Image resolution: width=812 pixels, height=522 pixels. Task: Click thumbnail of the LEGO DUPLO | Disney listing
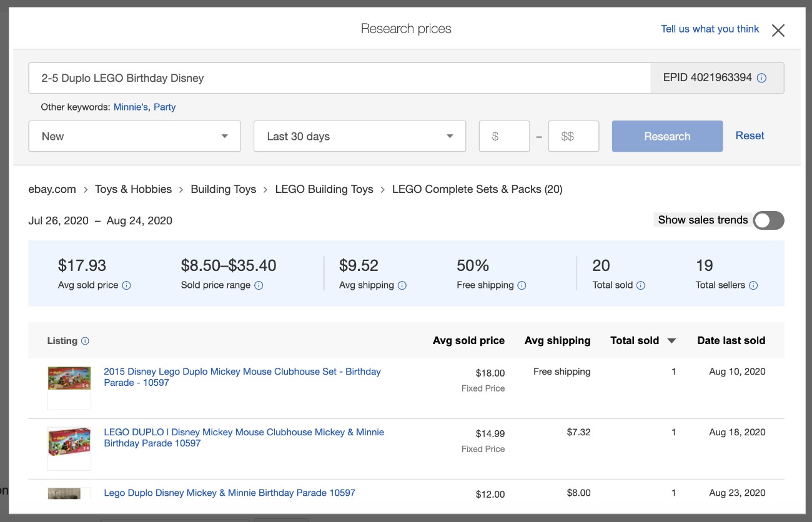coord(69,448)
